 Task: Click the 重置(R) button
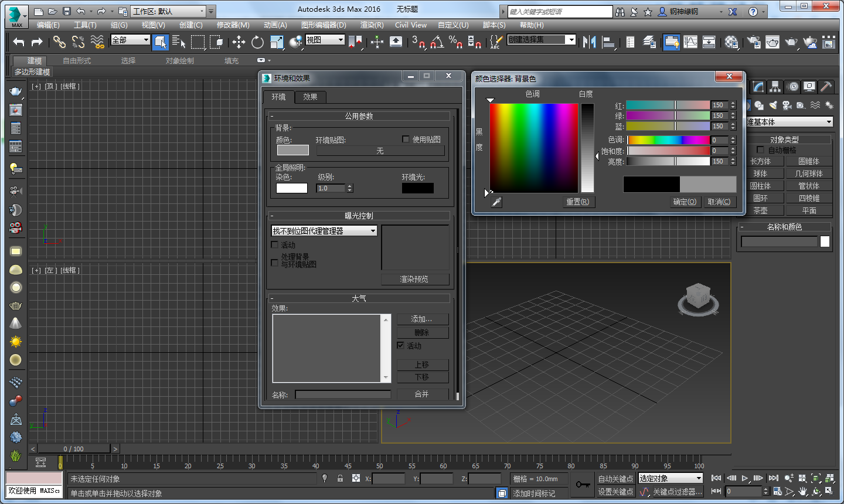pos(577,202)
